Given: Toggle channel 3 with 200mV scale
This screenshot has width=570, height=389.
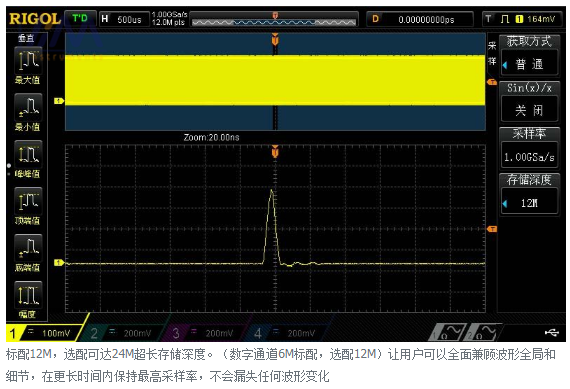Looking at the screenshot, I should (x=204, y=333).
